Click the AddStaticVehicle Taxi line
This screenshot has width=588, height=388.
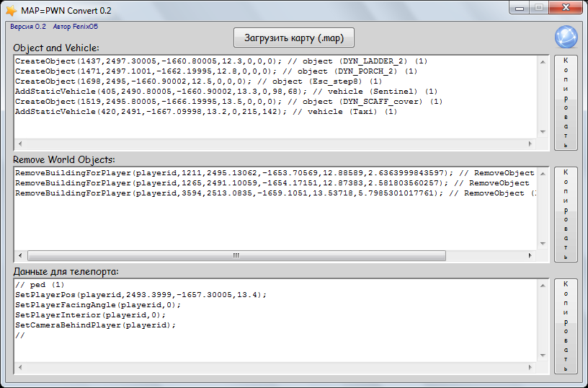coord(205,112)
